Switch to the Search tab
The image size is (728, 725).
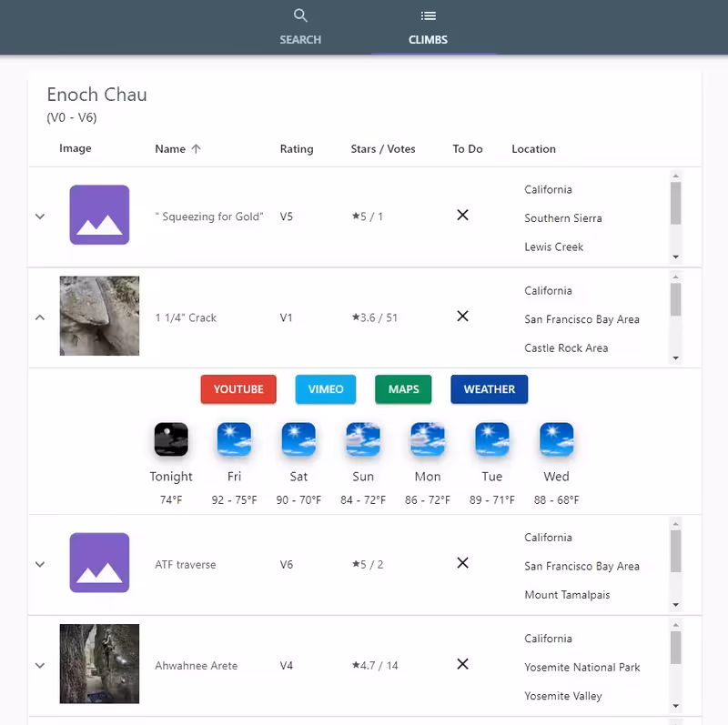coord(300,27)
